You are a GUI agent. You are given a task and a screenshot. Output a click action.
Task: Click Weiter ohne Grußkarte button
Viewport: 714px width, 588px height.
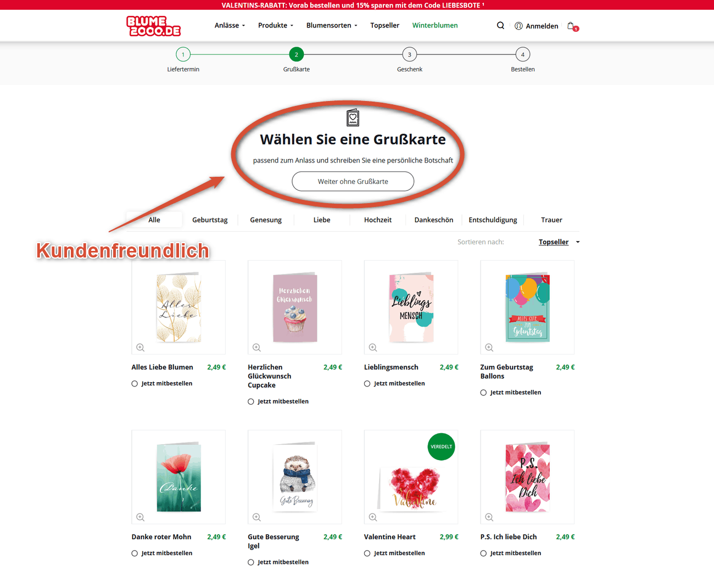353,181
